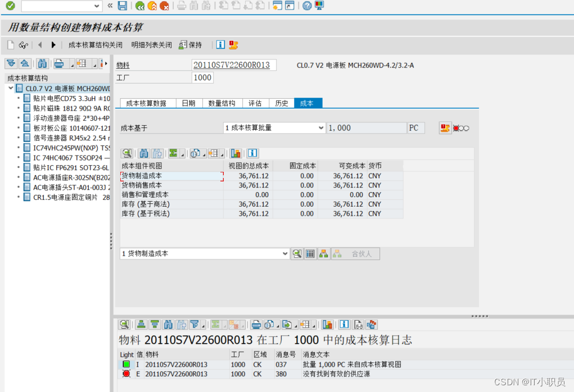Expand the CL0.7 V2 电源板 tree node
The image size is (574, 392).
coord(10,88)
